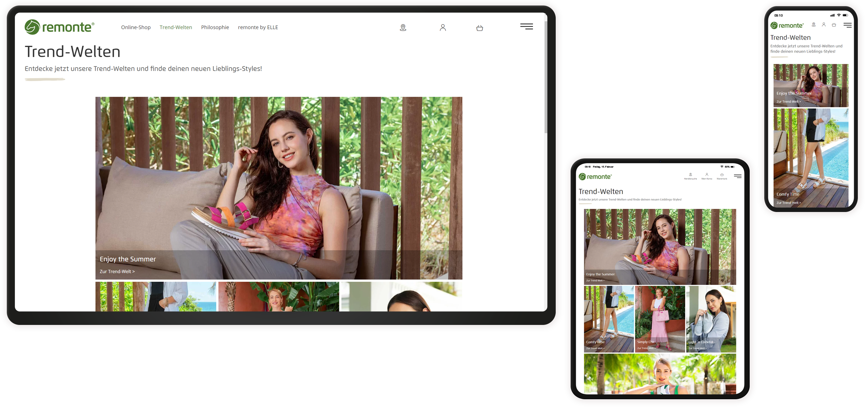Open the Online-Shop menu item
The width and height of the screenshot is (868, 407).
pyautogui.click(x=136, y=27)
